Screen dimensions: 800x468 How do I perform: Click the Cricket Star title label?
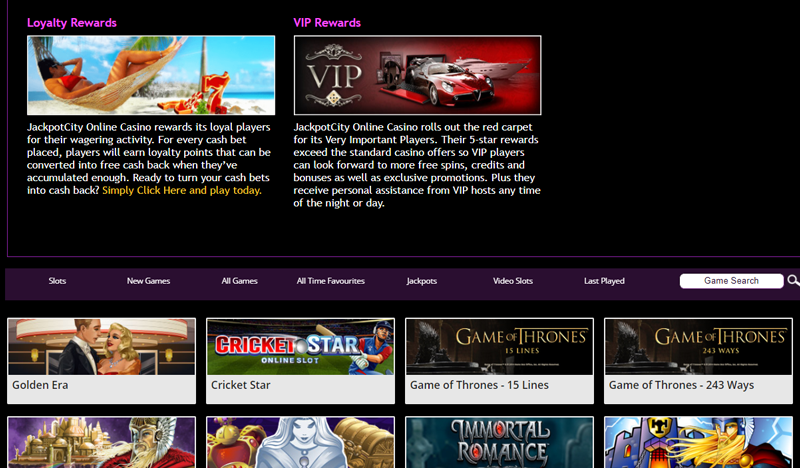point(241,385)
